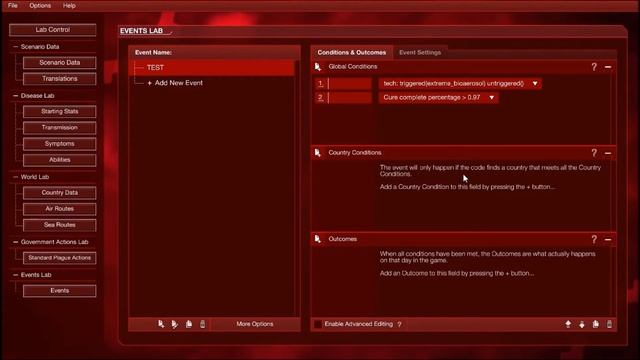The height and width of the screenshot is (360, 640).
Task: Move selected condition down with arrow icon
Action: (x=582, y=324)
